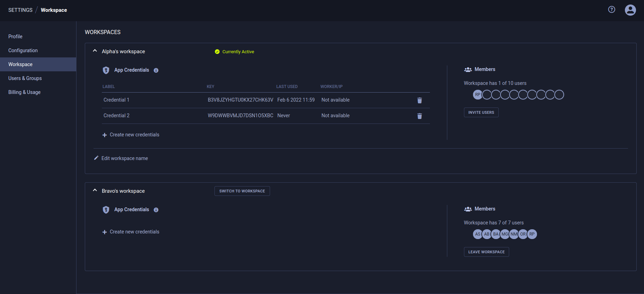
Task: Click the help question mark icon
Action: [611, 10]
